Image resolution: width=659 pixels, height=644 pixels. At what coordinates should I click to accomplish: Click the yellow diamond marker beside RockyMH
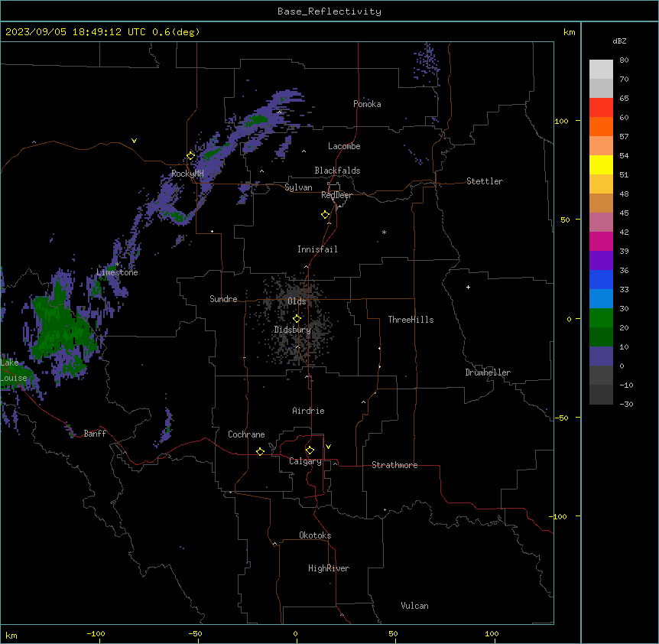coord(191,156)
